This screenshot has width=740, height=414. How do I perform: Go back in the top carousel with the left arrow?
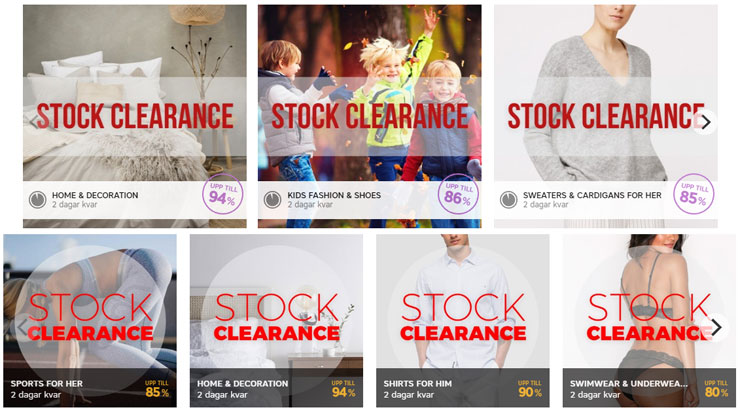(x=34, y=122)
